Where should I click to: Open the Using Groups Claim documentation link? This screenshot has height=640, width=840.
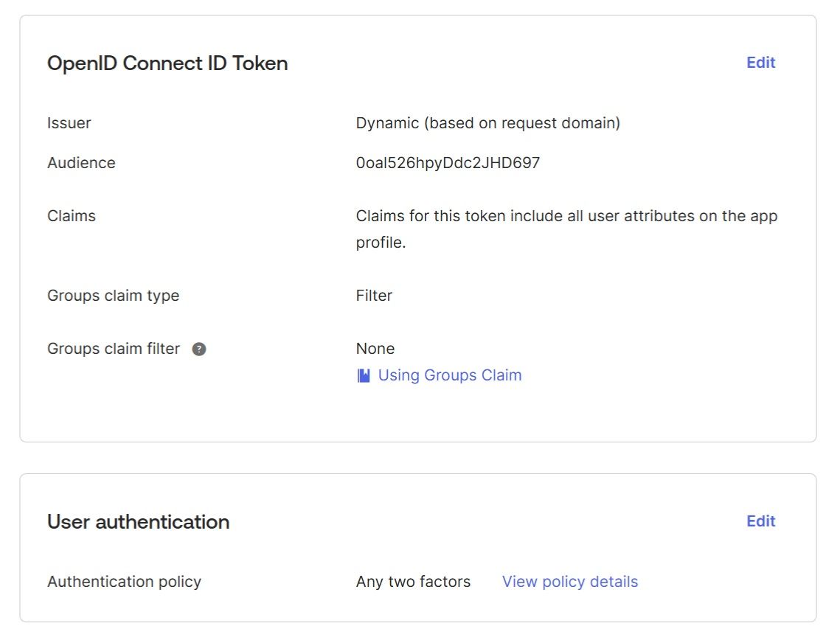click(x=449, y=375)
